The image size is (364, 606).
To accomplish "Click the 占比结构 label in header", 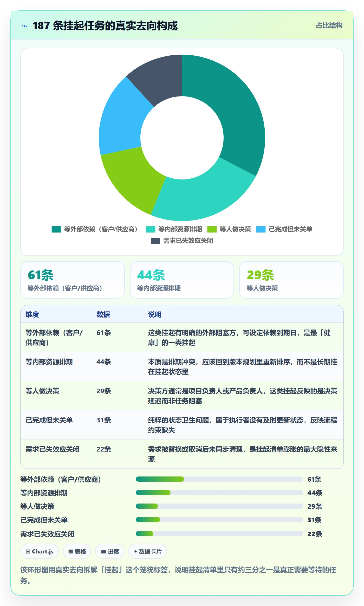I will pyautogui.click(x=329, y=25).
